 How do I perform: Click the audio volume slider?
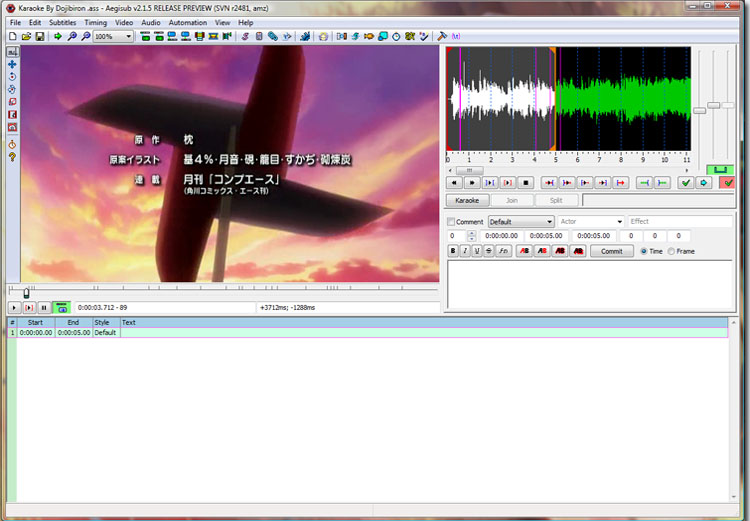pyautogui.click(x=728, y=105)
